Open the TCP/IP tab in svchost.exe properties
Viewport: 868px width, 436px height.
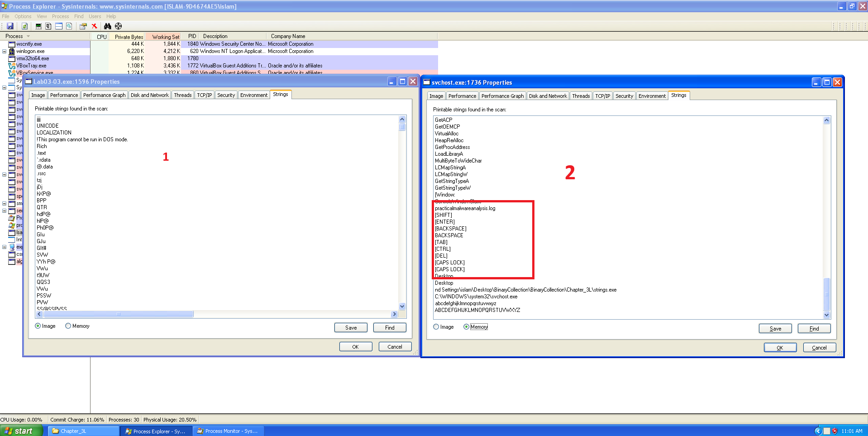coord(602,96)
